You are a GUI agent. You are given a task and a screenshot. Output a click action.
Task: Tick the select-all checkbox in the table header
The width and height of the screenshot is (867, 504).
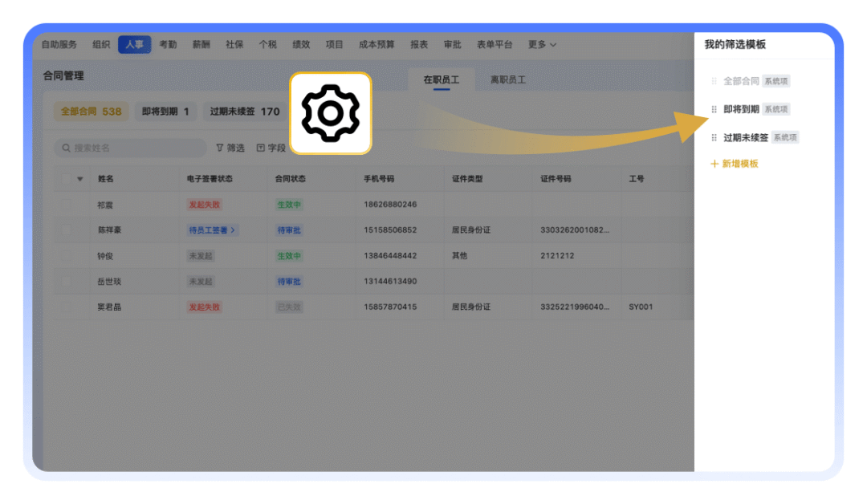(66, 179)
